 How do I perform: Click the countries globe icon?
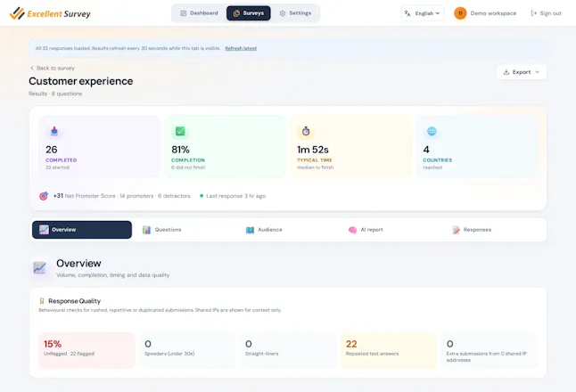pyautogui.click(x=432, y=131)
